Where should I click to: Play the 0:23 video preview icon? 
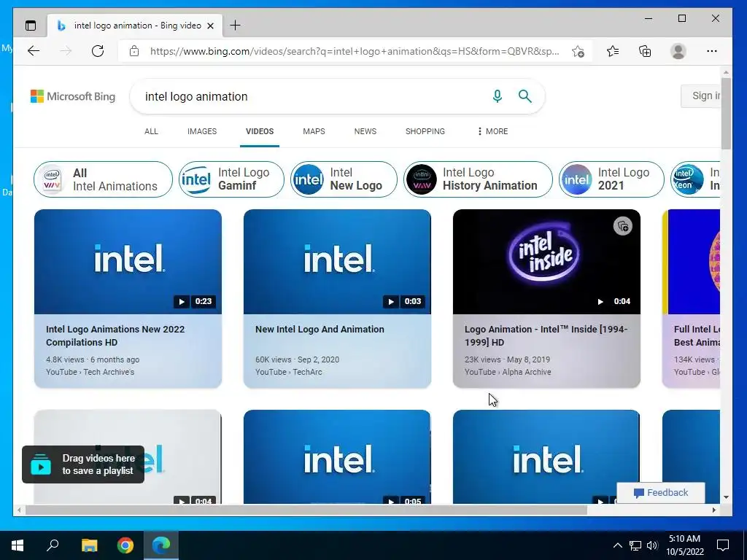pyautogui.click(x=181, y=301)
